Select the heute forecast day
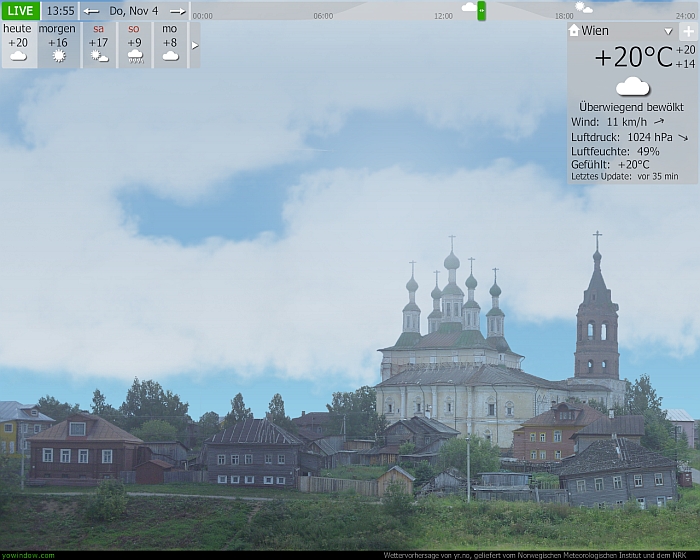Image resolution: width=700 pixels, height=560 pixels. click(19, 45)
